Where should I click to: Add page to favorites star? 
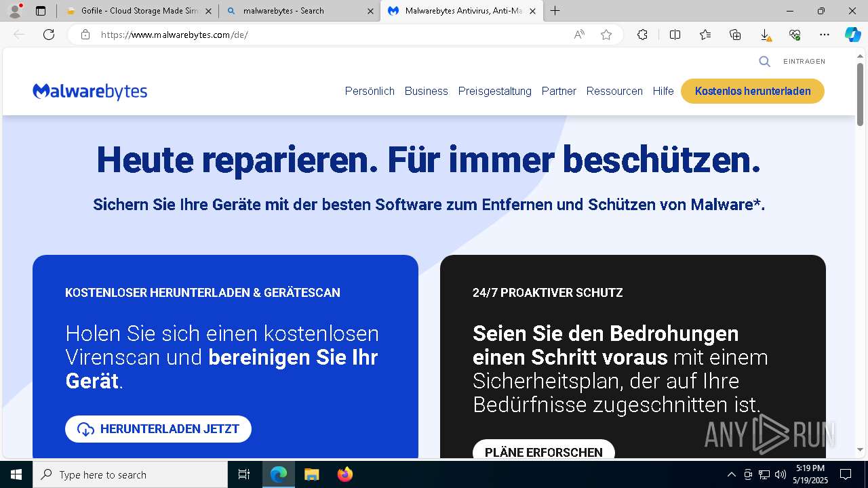(606, 35)
